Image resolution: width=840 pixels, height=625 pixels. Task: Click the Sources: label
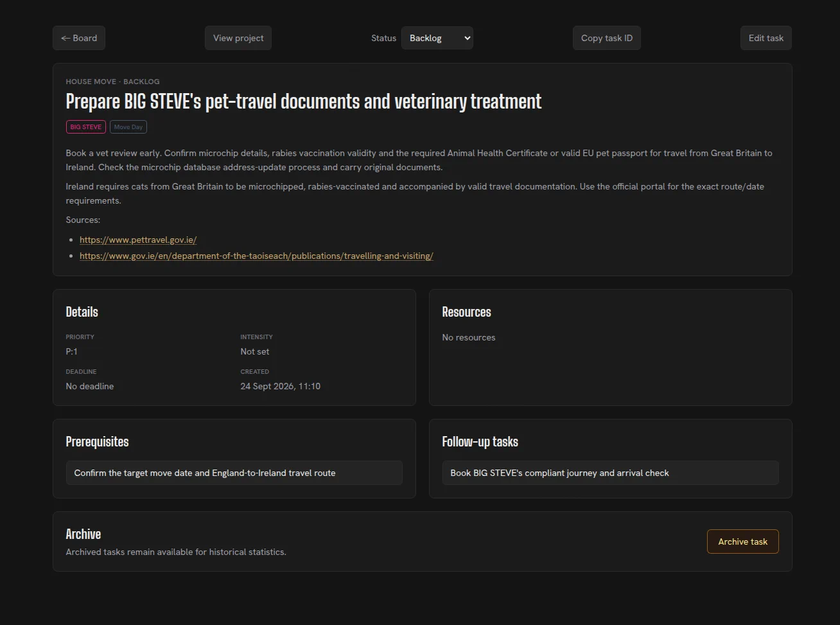coord(83,220)
